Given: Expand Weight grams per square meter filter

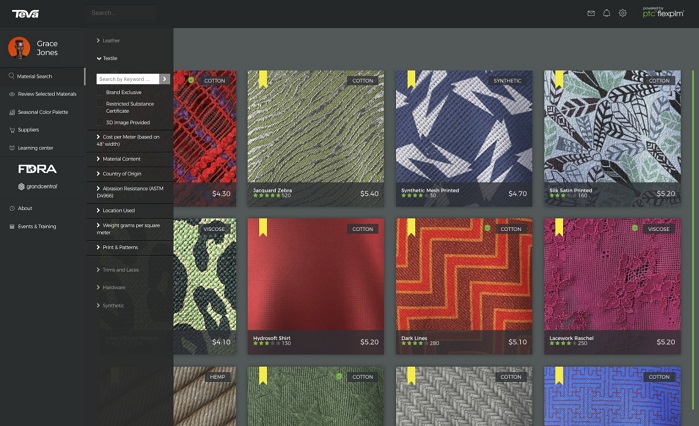Looking at the screenshot, I should pyautogui.click(x=98, y=225).
